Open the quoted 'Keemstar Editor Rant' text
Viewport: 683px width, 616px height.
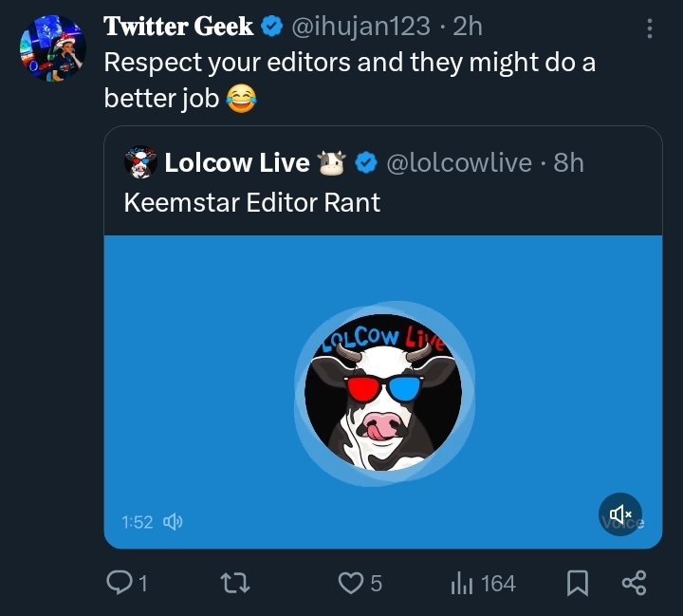tap(252, 202)
